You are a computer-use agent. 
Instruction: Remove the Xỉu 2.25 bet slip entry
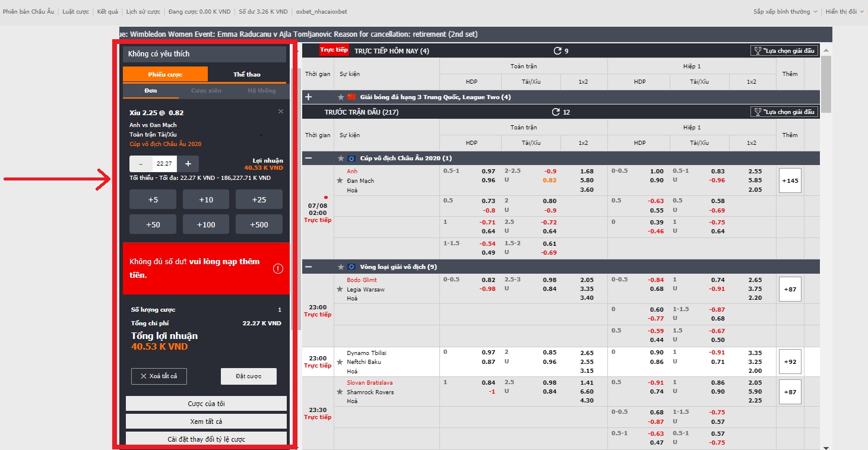pyautogui.click(x=281, y=112)
